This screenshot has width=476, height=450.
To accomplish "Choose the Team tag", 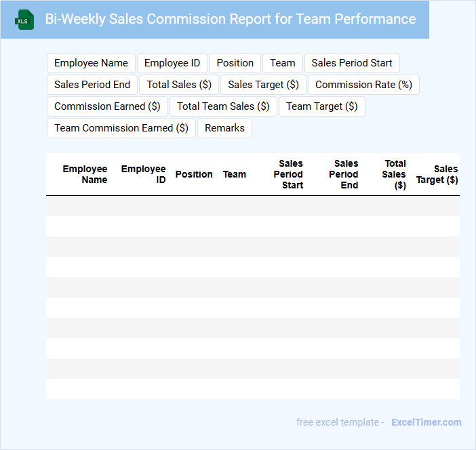I will [x=282, y=63].
